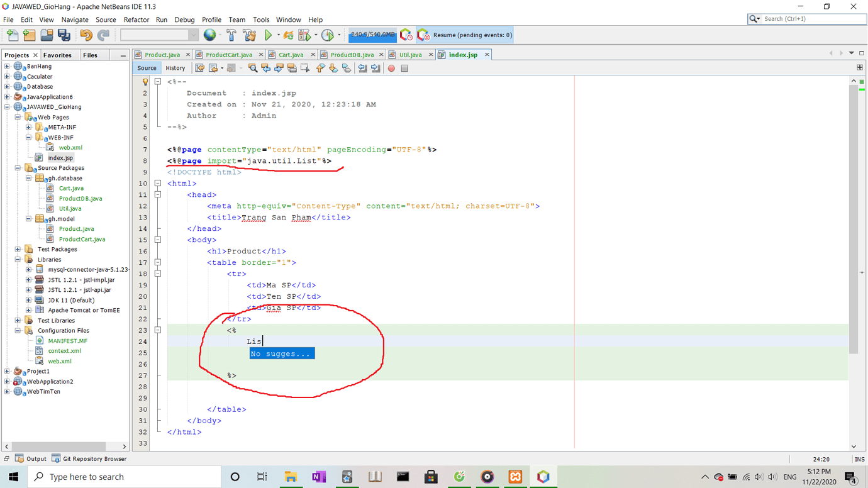Collapse the gh.database package node
Screen dimensions: 868x488
(x=28, y=178)
